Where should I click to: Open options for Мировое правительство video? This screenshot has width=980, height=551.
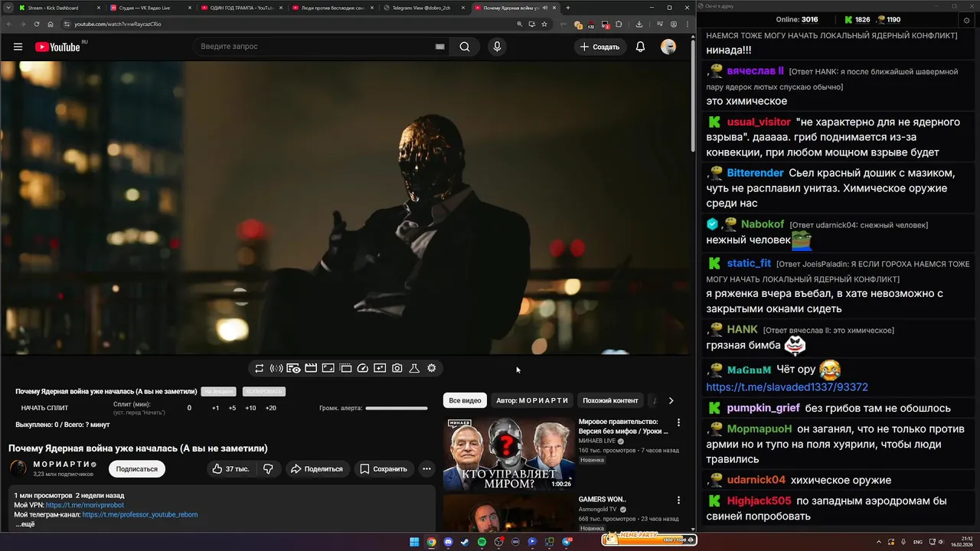[x=678, y=422]
